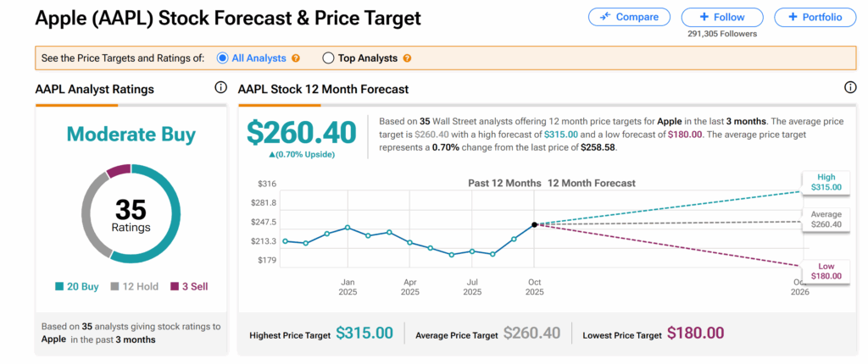Select the Top Analysts radio button
This screenshot has height=364, width=868.
pyautogui.click(x=328, y=58)
